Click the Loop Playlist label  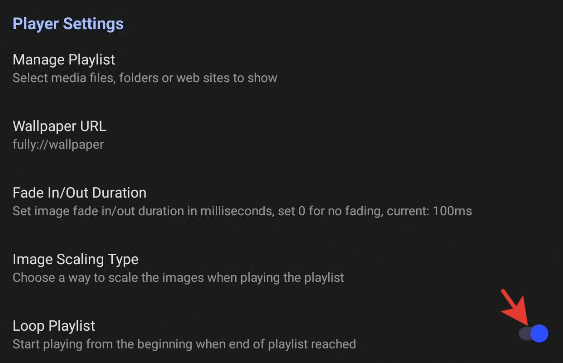point(54,326)
